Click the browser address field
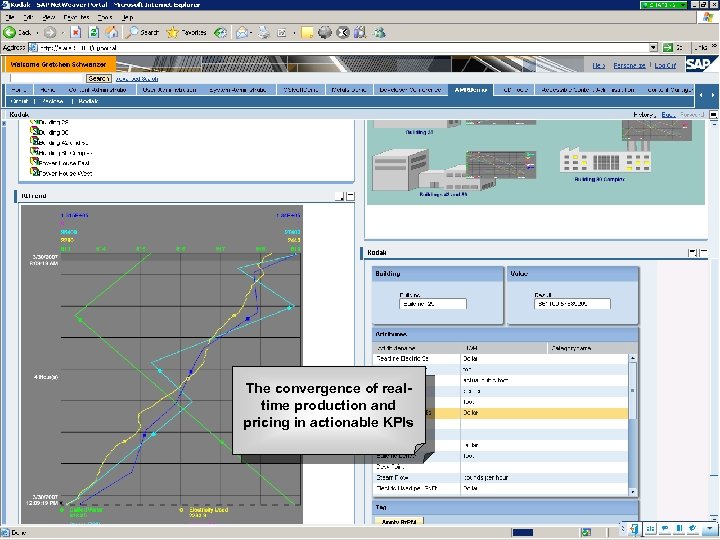 click(x=339, y=47)
